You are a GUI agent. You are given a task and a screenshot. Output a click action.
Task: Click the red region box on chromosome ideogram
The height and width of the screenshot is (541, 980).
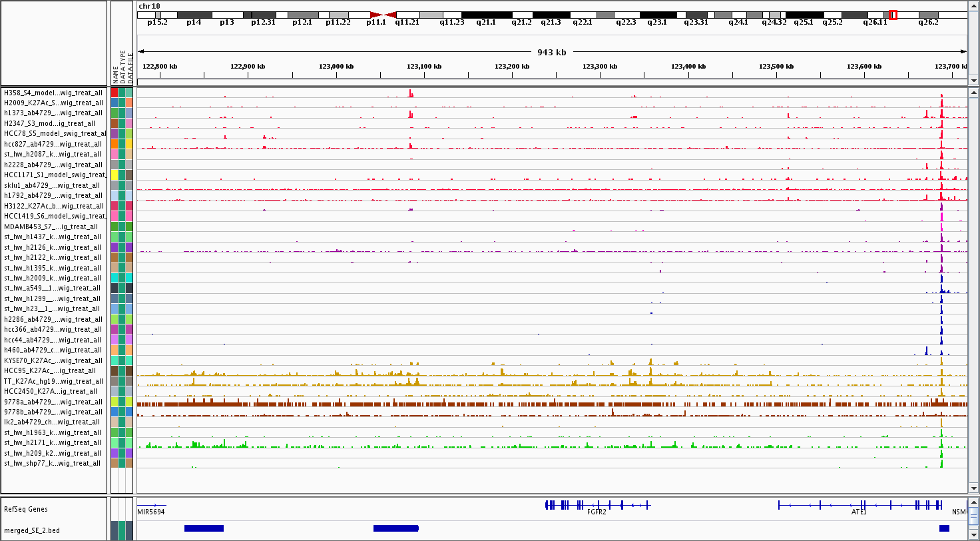[x=893, y=15]
